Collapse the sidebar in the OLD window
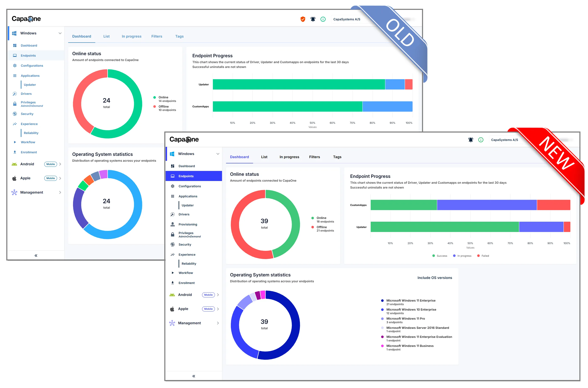Screen dimensions: 588x388 [36, 256]
